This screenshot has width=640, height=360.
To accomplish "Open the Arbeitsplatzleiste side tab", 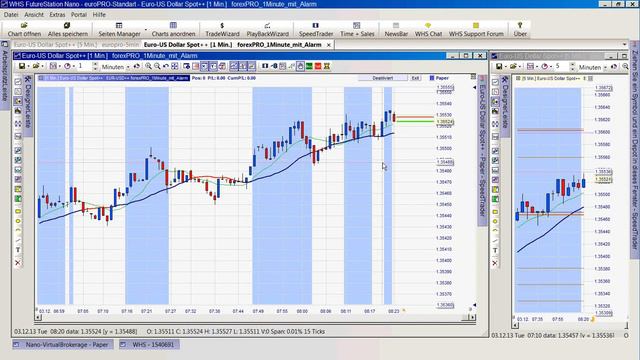I will (x=4, y=76).
